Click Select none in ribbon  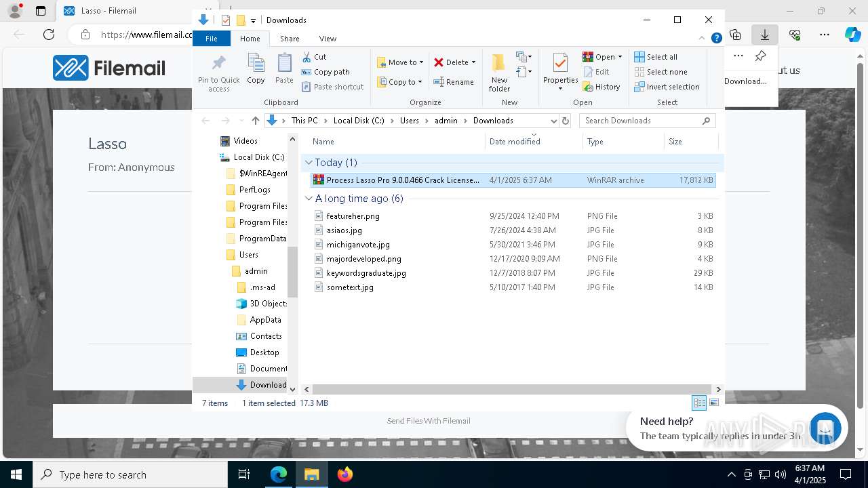pos(660,72)
